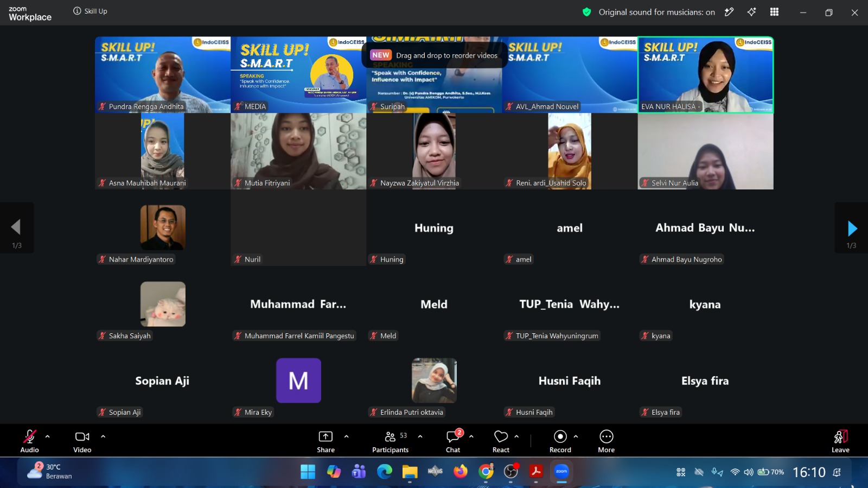This screenshot has height=488, width=868.
Task: Expand the Record options caret
Action: tap(576, 436)
